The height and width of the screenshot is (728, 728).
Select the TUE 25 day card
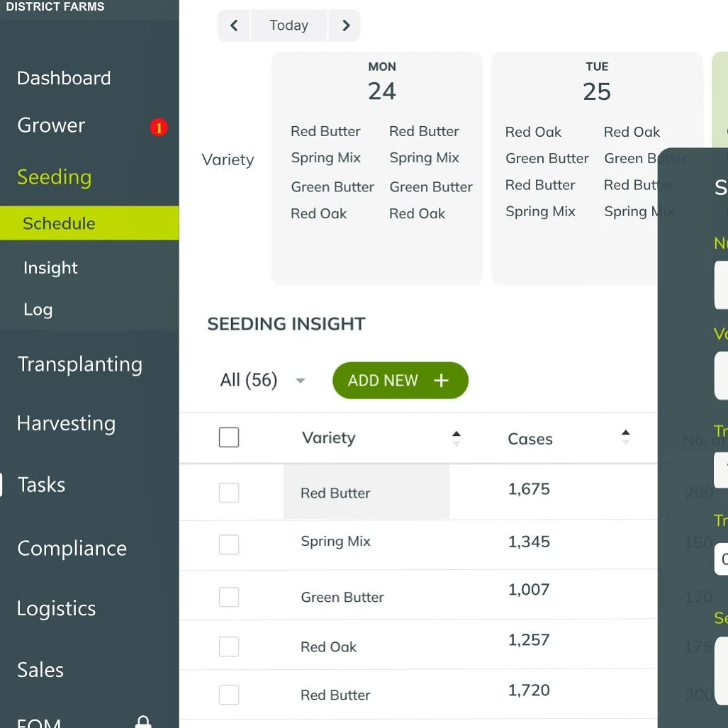(x=597, y=168)
